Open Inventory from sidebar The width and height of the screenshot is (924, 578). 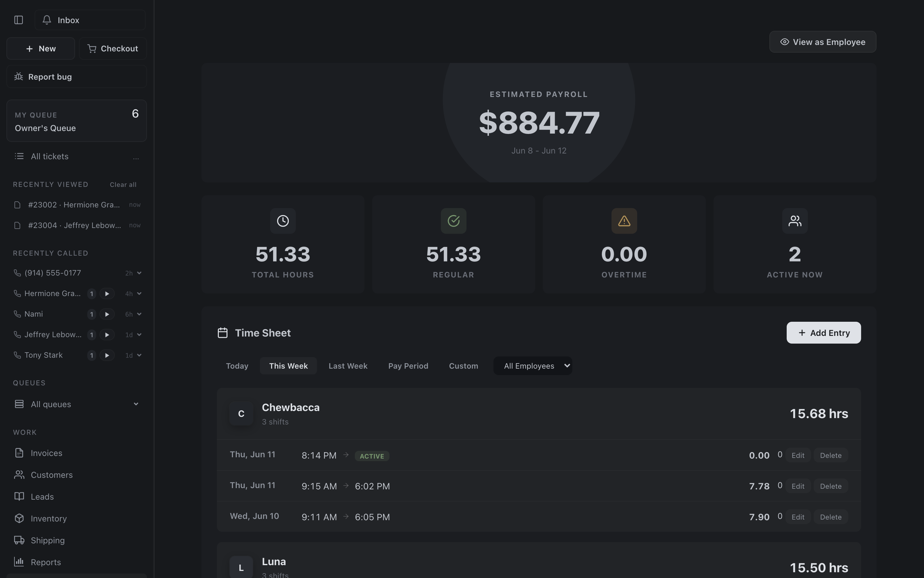(76, 518)
